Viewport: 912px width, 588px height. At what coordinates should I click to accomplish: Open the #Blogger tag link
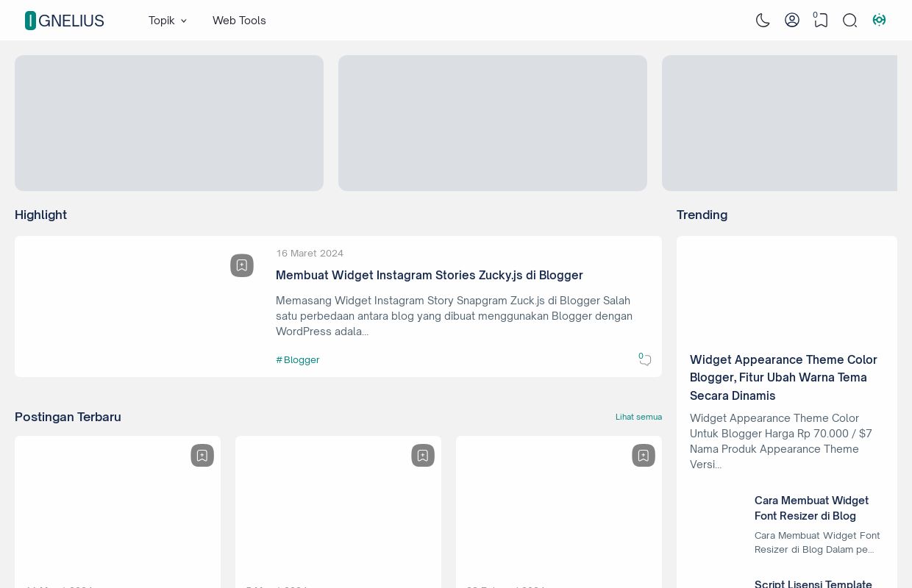(x=298, y=359)
